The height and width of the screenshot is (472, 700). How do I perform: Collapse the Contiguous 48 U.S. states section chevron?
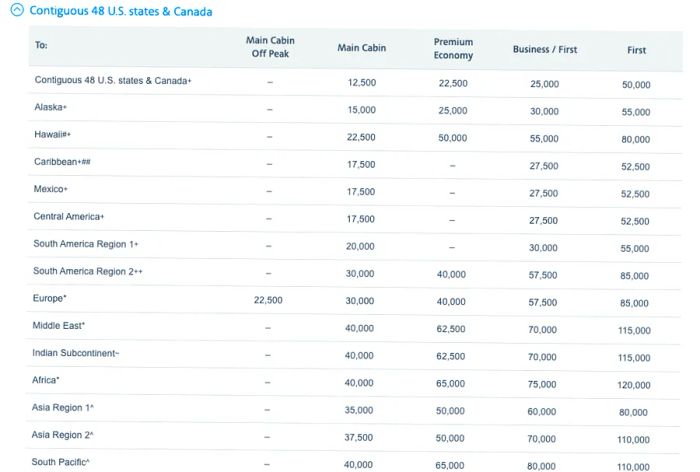17,10
